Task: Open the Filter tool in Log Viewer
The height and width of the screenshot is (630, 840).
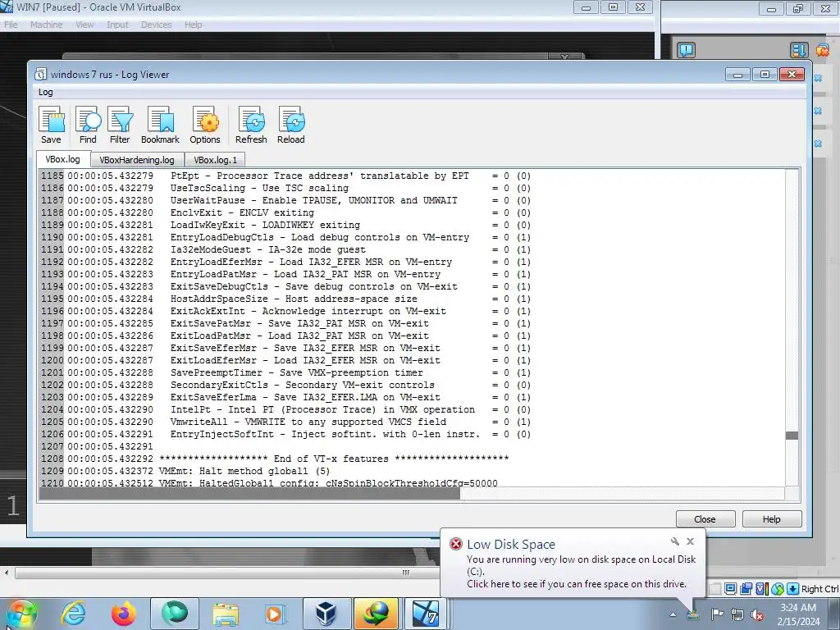Action: coord(120,125)
